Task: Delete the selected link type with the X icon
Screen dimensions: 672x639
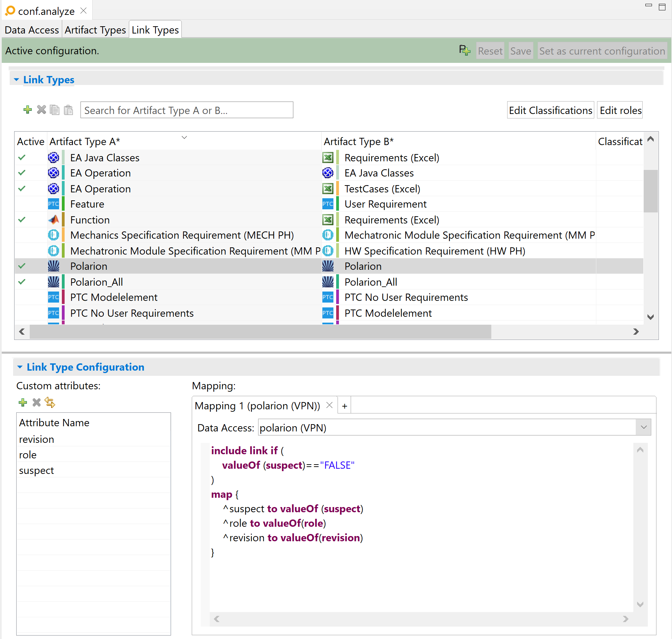Action: click(41, 110)
